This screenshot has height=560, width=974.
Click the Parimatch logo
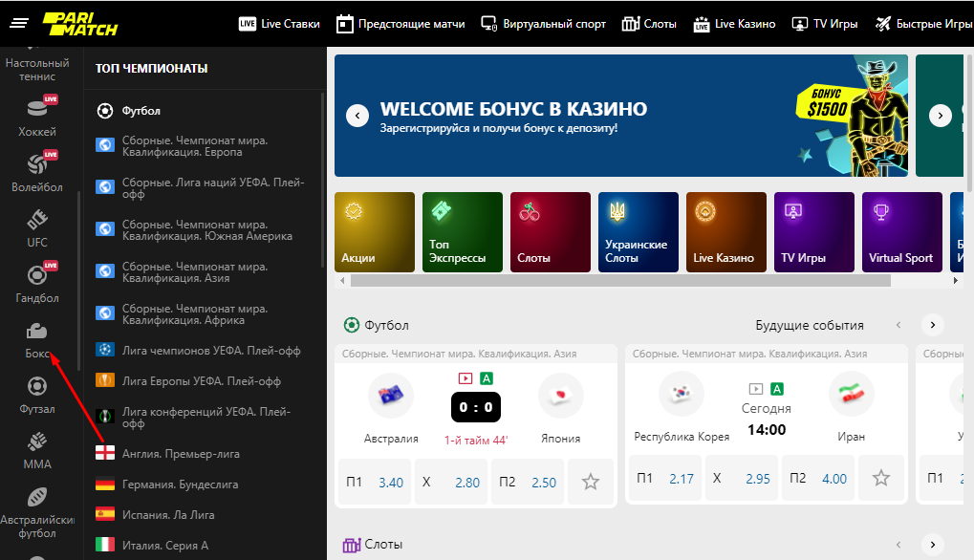pos(80,24)
